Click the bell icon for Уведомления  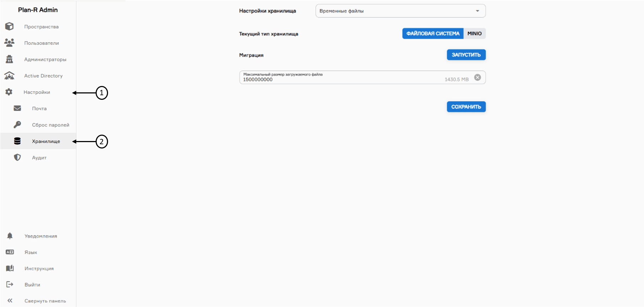coord(10,236)
